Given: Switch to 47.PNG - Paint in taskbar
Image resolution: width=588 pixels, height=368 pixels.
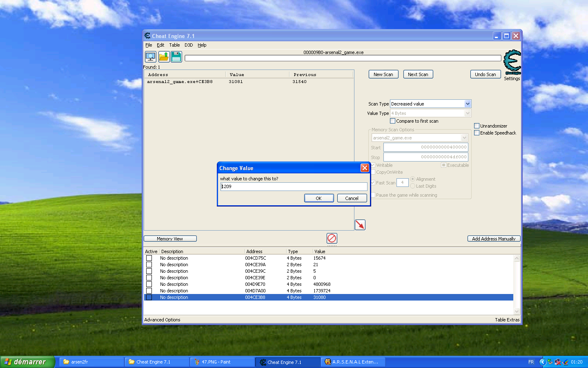Looking at the screenshot, I should 223,362.
